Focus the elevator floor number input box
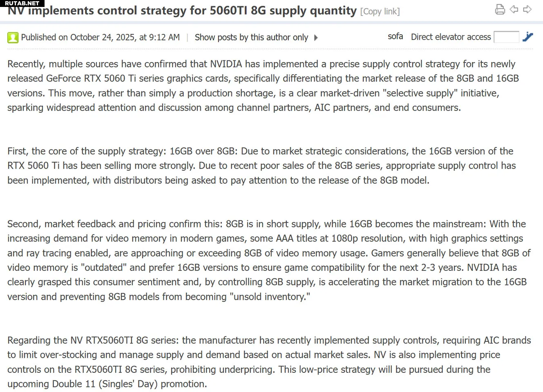The height and width of the screenshot is (392, 543). tap(506, 37)
